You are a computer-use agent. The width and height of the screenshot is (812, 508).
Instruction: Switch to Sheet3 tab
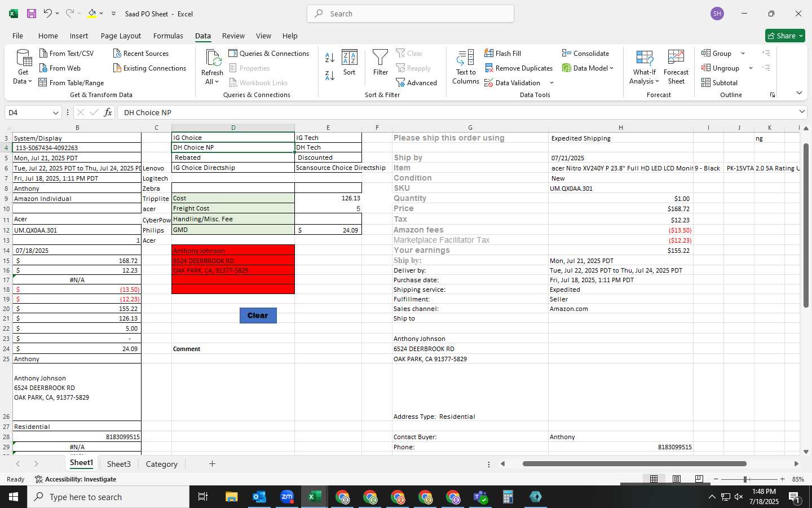118,464
